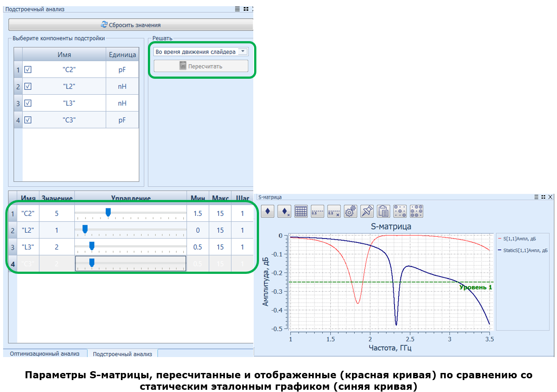Open the data table grid icon
557x392 pixels.
coord(301,211)
